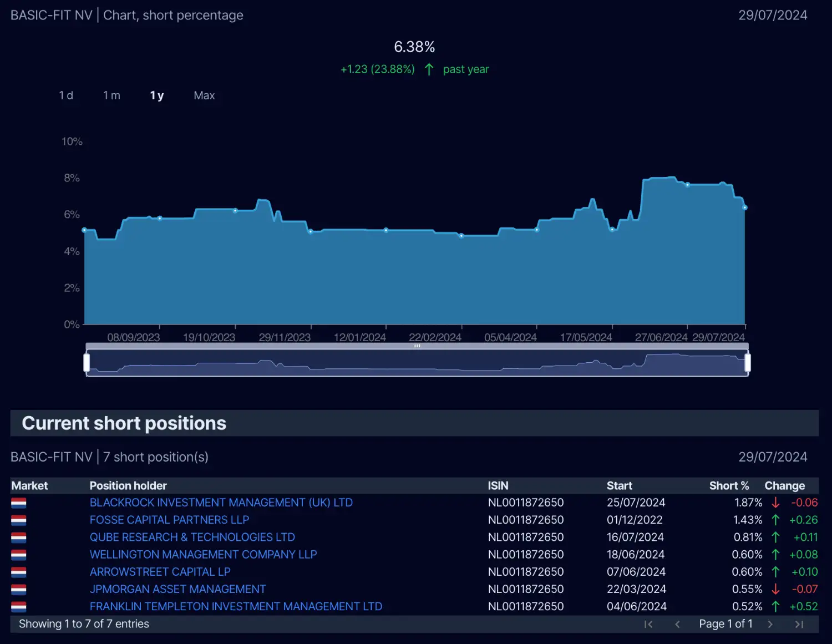Jump to last page of table
The image size is (832, 644).
(x=799, y=624)
